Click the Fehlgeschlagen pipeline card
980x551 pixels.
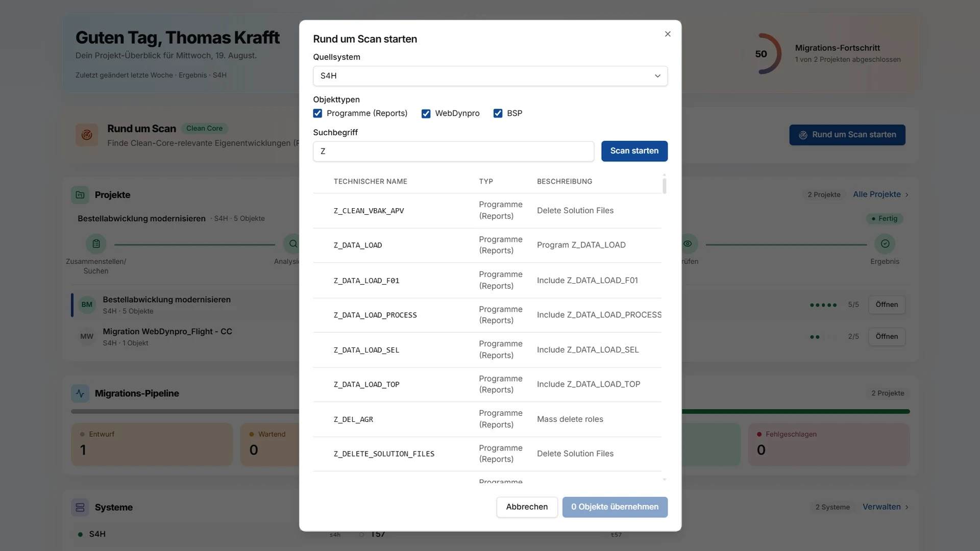tap(829, 444)
